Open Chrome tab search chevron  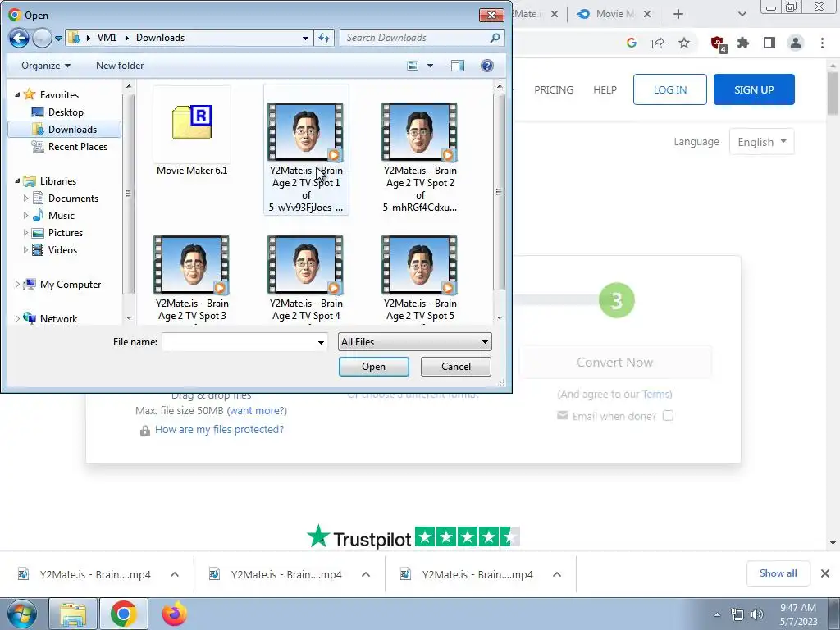742,14
